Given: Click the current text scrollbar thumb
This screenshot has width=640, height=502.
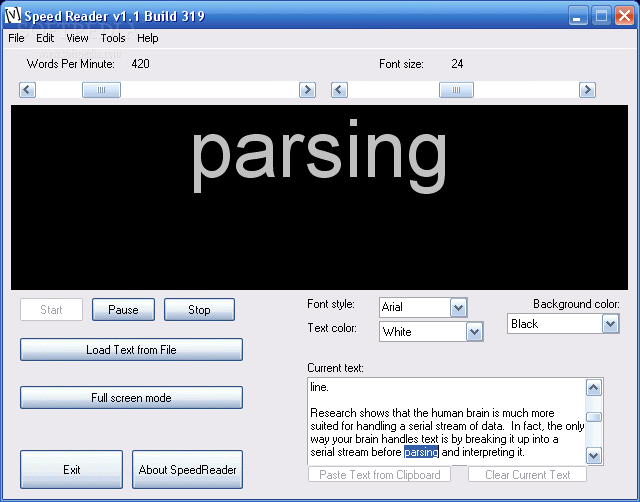Looking at the screenshot, I should (x=594, y=417).
